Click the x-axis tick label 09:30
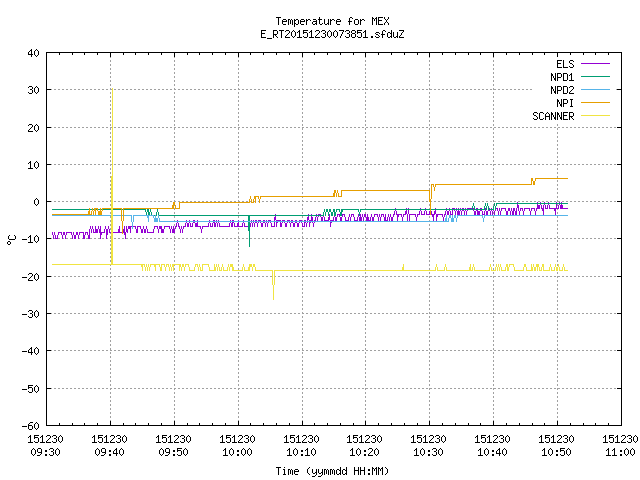 click(45, 452)
